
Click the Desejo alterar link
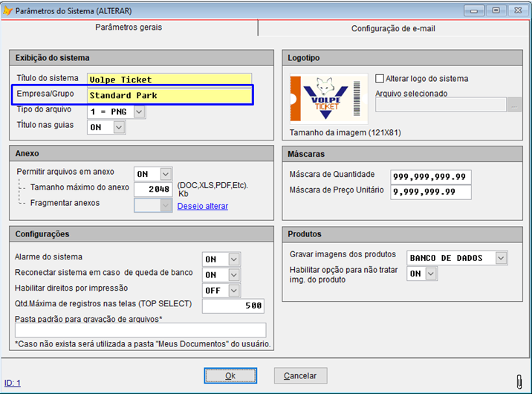pyautogui.click(x=202, y=206)
